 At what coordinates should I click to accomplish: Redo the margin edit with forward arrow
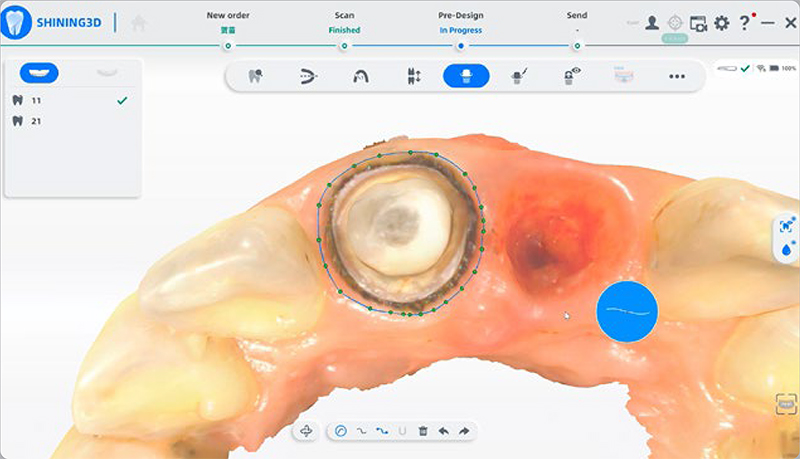tap(464, 431)
